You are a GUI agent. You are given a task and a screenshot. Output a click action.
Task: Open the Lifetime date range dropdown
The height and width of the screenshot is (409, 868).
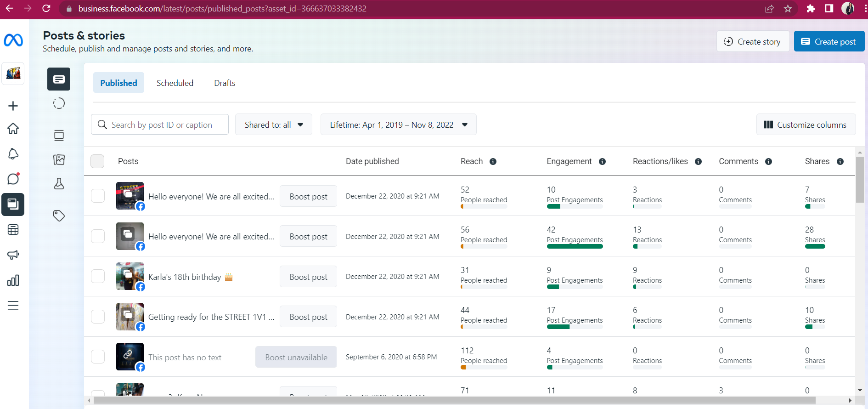coord(398,125)
